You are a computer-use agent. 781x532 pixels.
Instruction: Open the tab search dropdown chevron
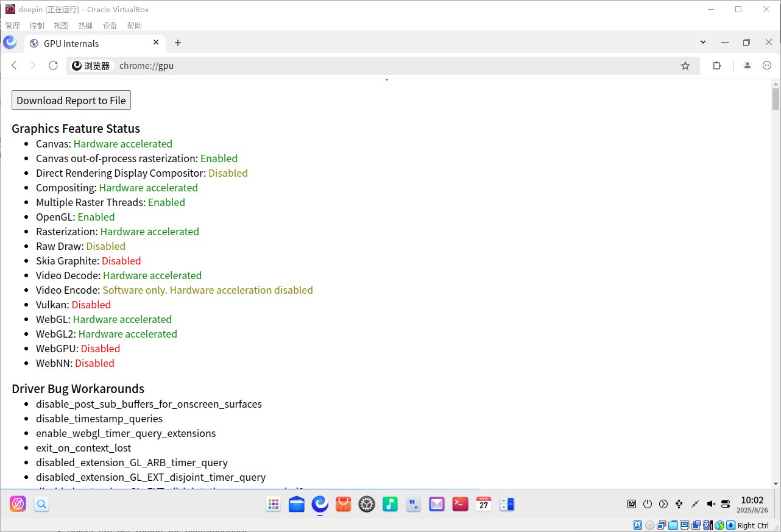point(703,43)
